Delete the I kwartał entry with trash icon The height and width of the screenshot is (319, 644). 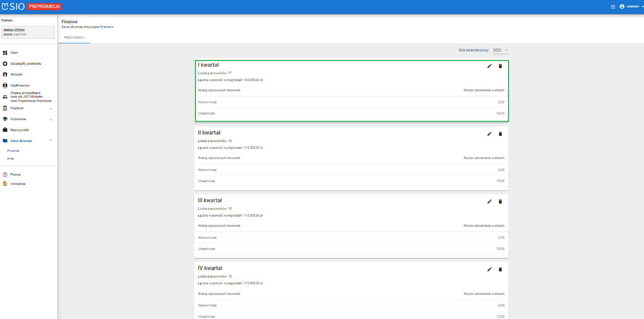coord(500,66)
